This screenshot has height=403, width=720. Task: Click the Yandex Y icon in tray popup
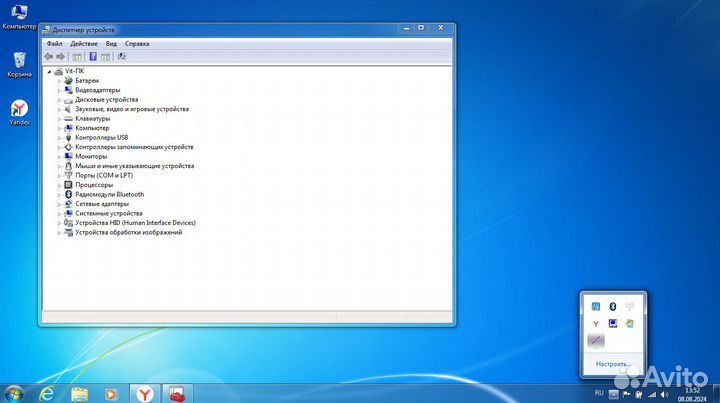pyautogui.click(x=596, y=324)
